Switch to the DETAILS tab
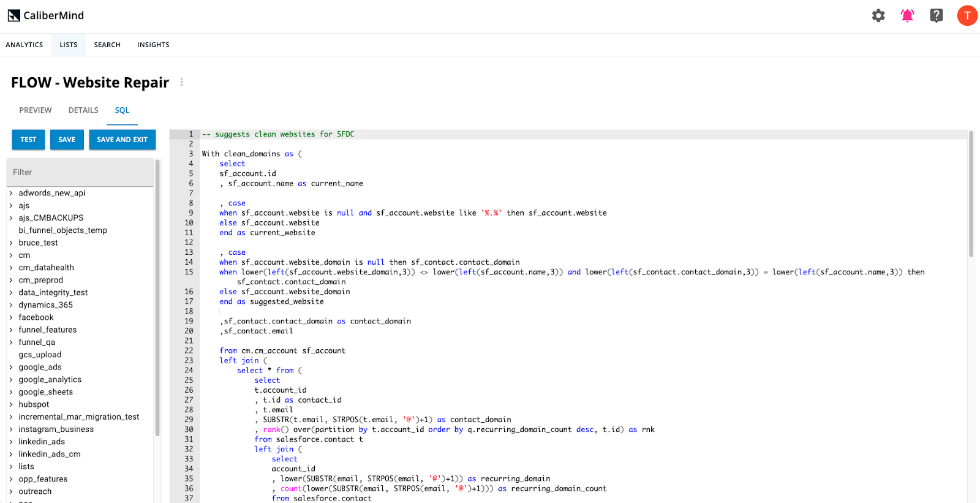 coord(83,110)
